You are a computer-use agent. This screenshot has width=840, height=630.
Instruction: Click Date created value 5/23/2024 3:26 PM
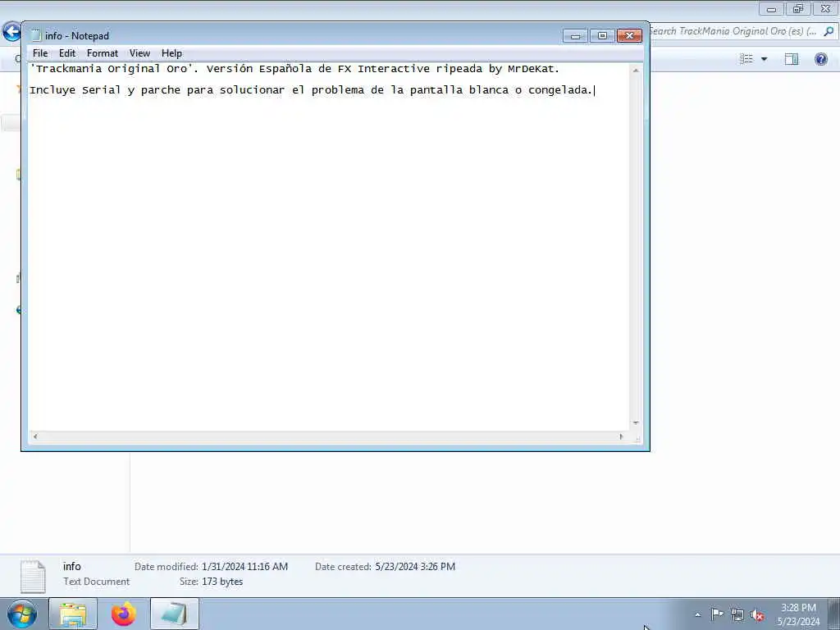(415, 566)
